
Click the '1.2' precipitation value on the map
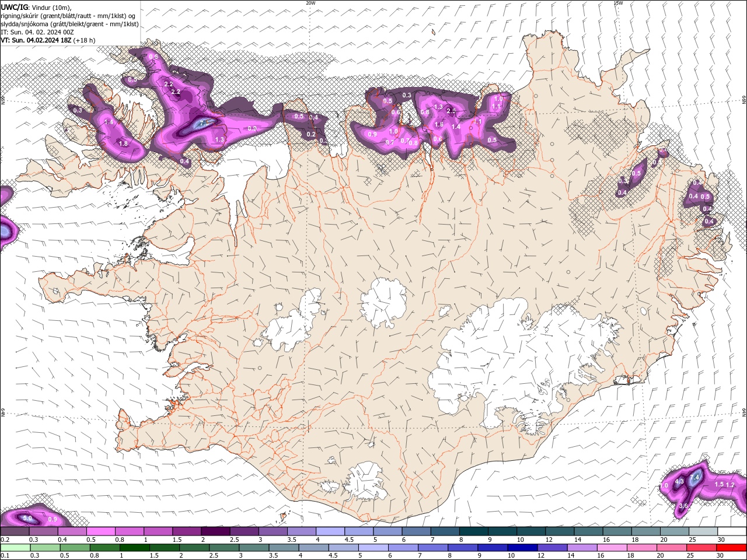730,485
